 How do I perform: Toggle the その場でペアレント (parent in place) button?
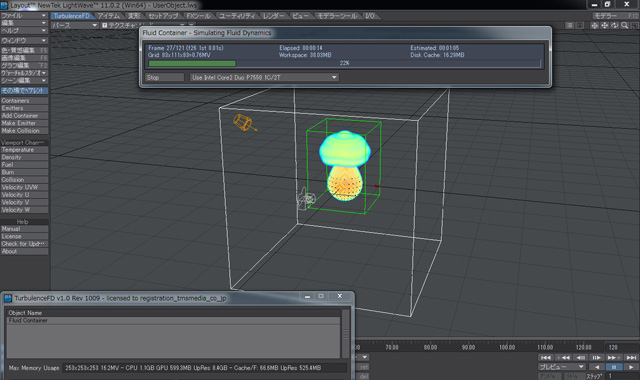pos(24,91)
